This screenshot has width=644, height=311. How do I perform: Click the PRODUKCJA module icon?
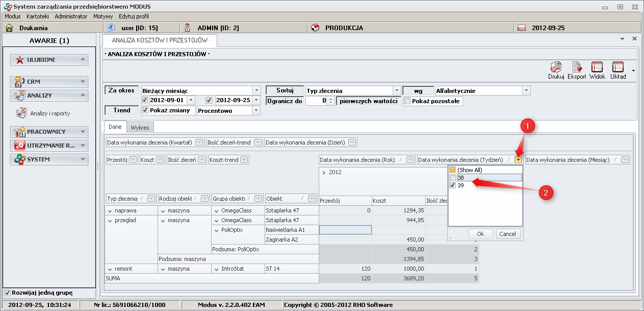[x=315, y=28]
